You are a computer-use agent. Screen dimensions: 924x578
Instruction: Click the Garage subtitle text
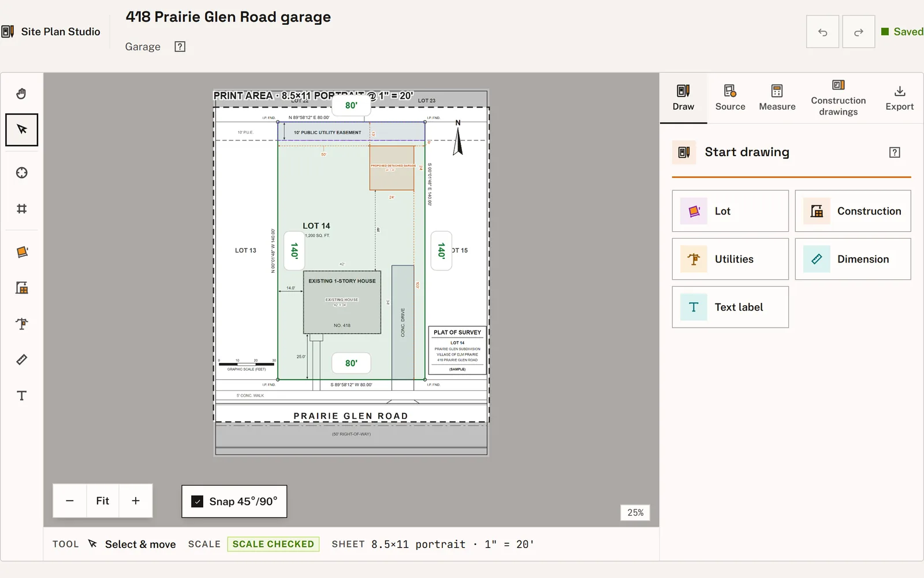click(143, 47)
